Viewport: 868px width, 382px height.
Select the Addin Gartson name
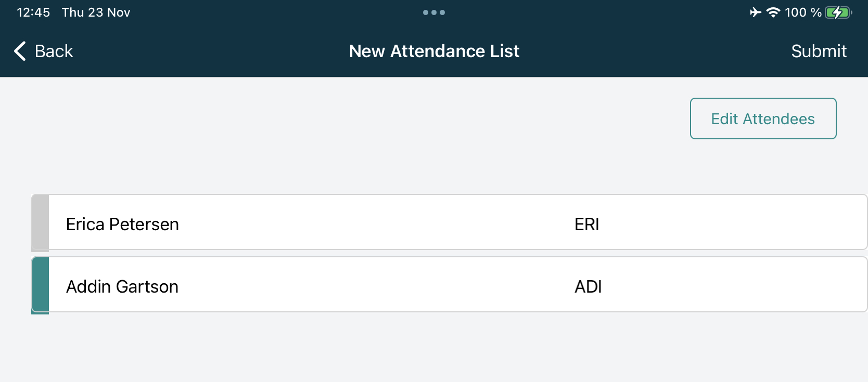(122, 286)
